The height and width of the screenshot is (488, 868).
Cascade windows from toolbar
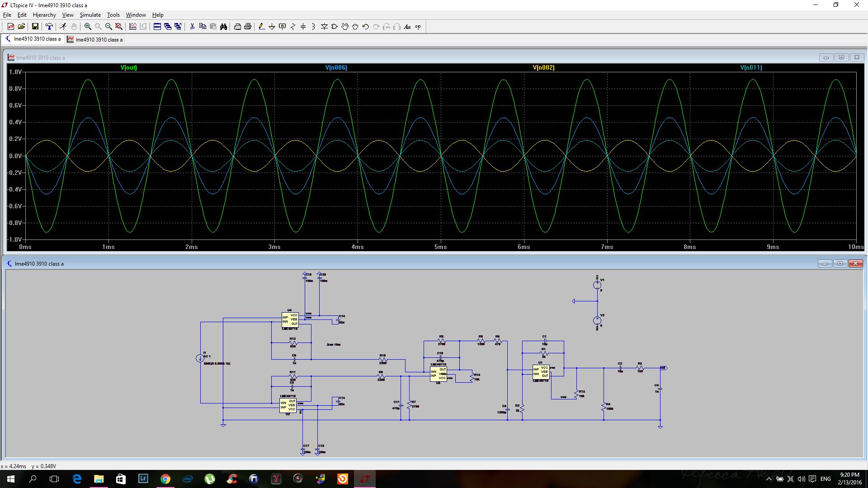pyautogui.click(x=168, y=27)
